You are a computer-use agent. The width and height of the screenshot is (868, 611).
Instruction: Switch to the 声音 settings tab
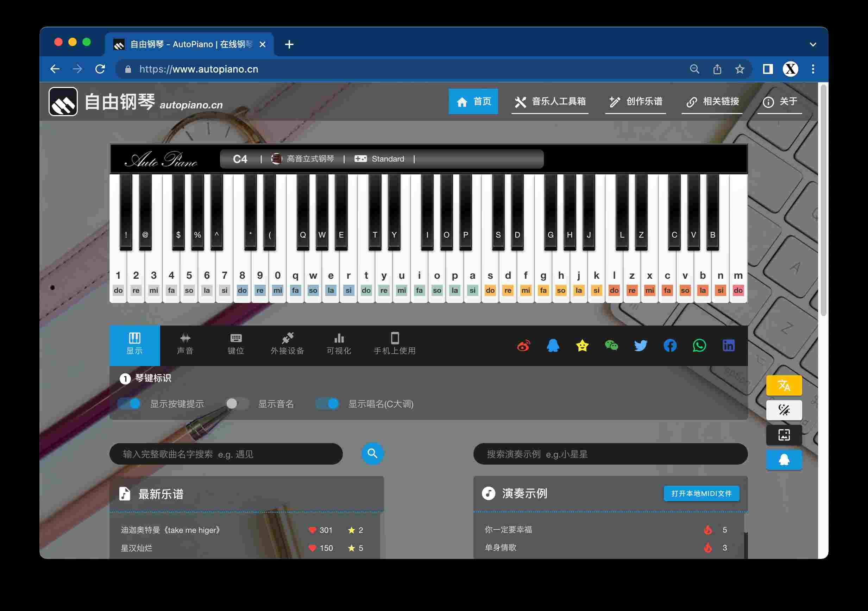185,345
